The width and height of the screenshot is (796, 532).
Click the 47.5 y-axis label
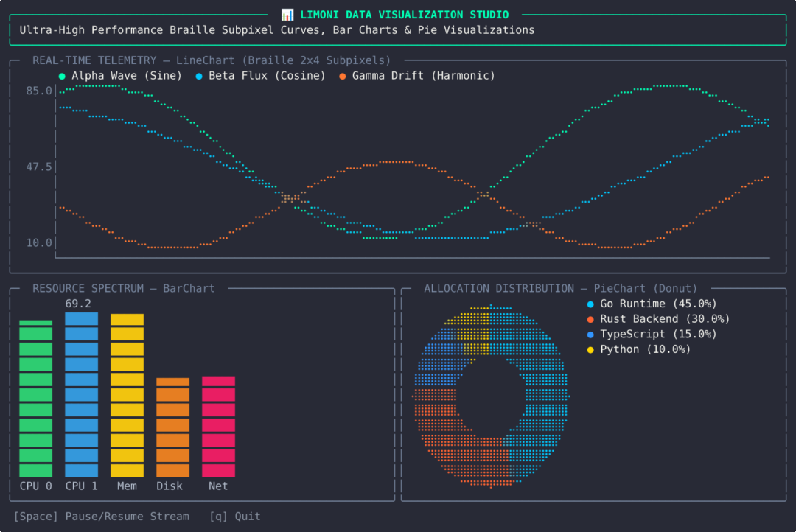[x=39, y=167]
